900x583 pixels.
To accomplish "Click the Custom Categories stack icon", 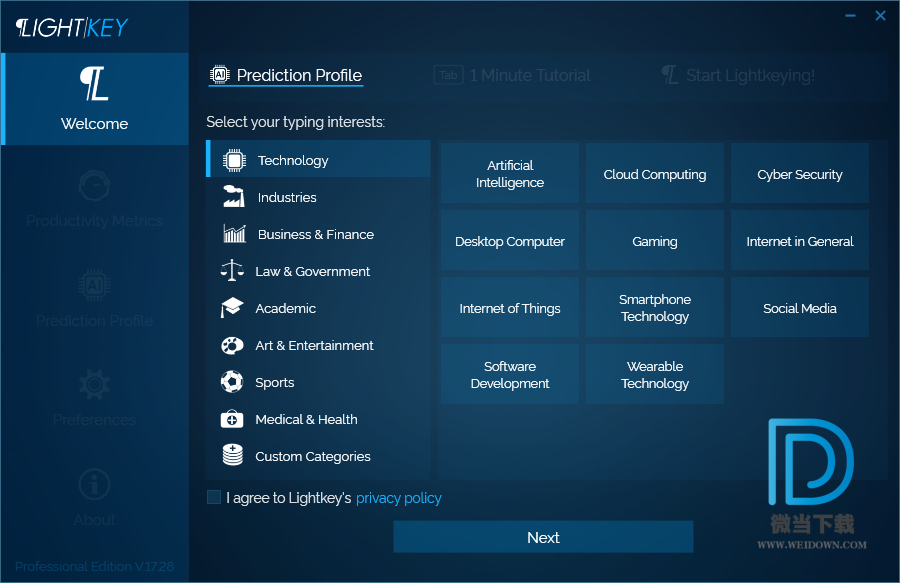I will coord(232,455).
